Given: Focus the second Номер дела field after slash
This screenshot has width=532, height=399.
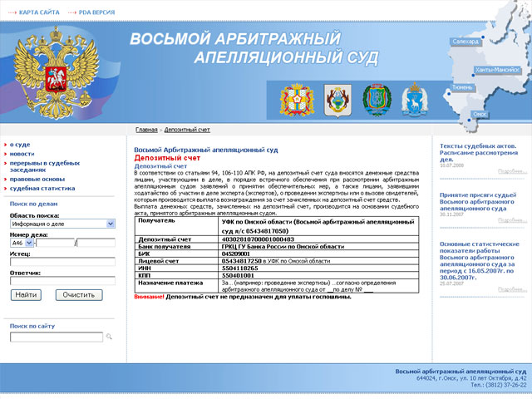Looking at the screenshot, I should pos(96,243).
